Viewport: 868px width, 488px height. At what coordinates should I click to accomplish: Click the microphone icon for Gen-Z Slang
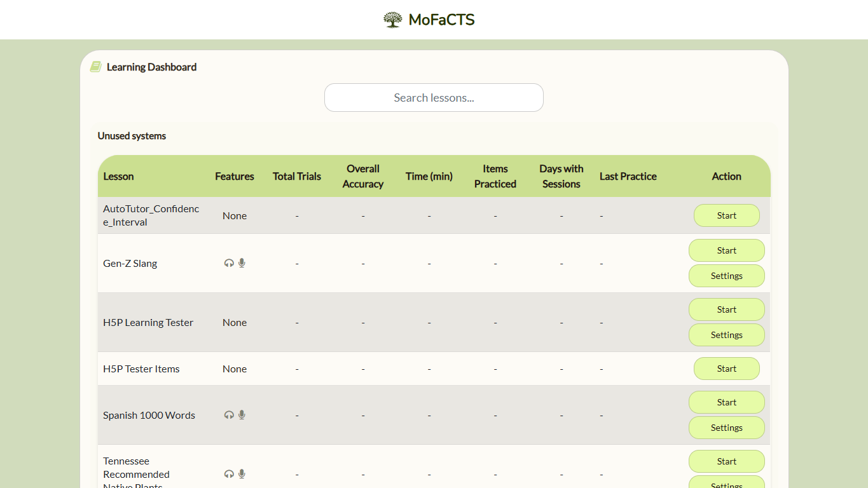242,263
